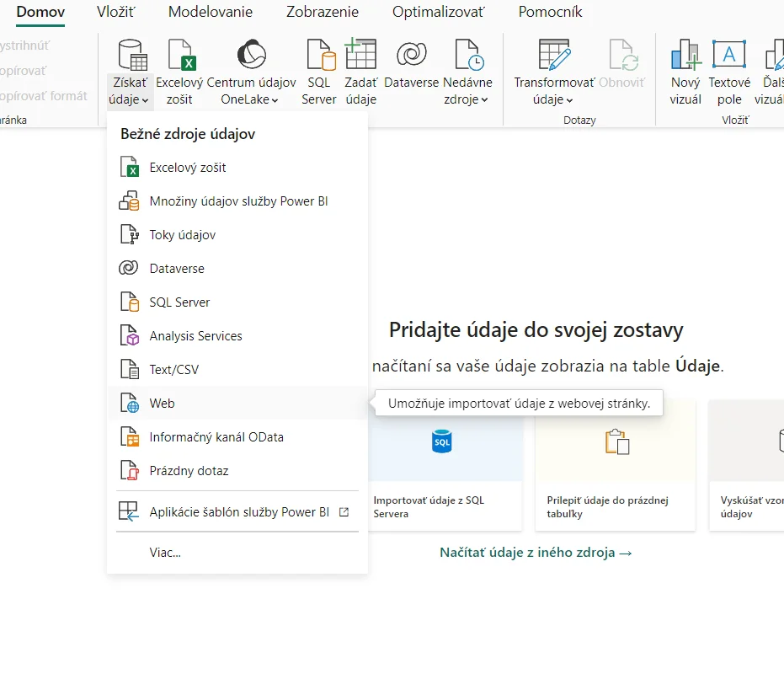The image size is (784, 690).
Task: Click the clipboard paste card icon
Action: [617, 441]
